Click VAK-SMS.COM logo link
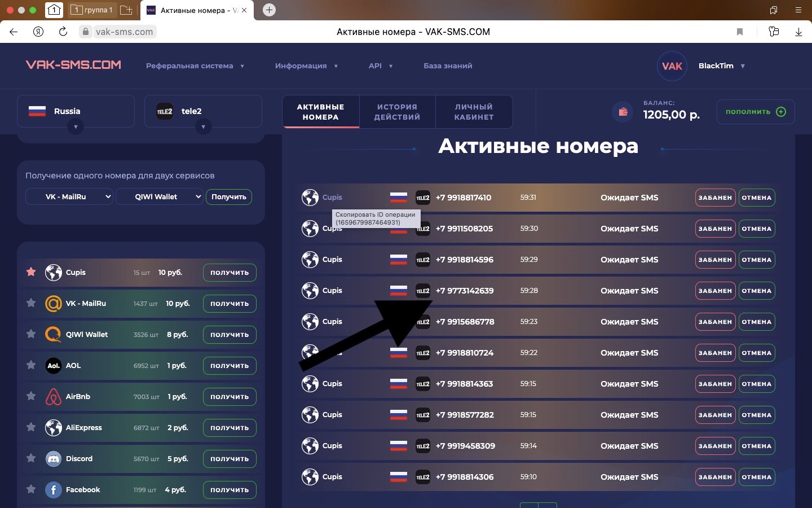Image resolution: width=812 pixels, height=508 pixels. click(x=73, y=65)
